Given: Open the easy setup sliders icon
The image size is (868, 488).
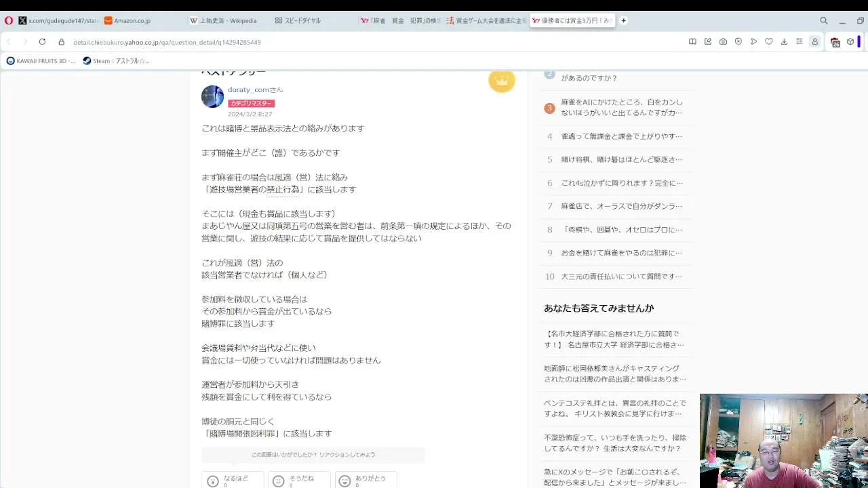Looking at the screenshot, I should (x=800, y=42).
